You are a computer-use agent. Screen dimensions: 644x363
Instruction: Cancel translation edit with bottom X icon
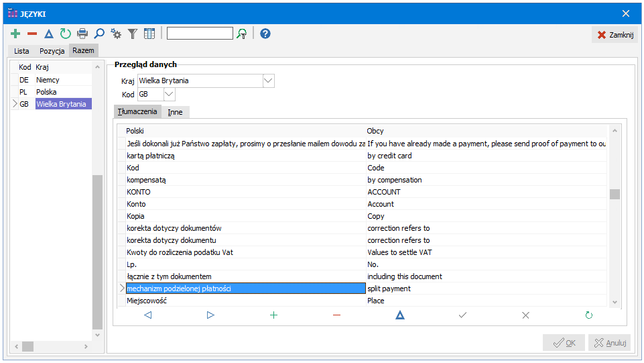click(x=525, y=315)
